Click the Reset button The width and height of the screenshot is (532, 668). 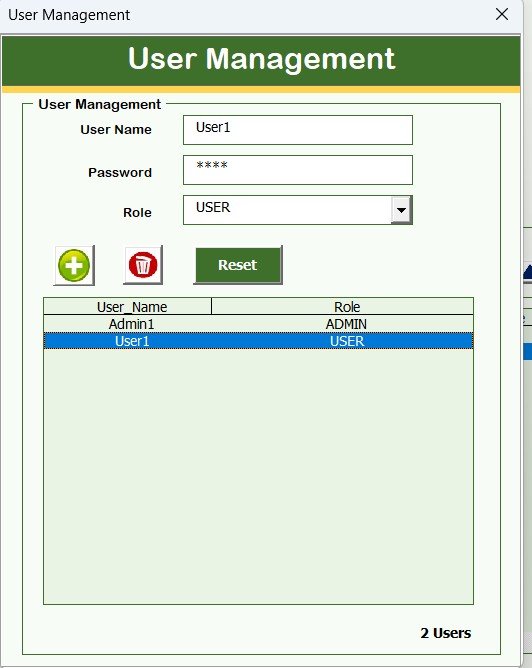238,265
